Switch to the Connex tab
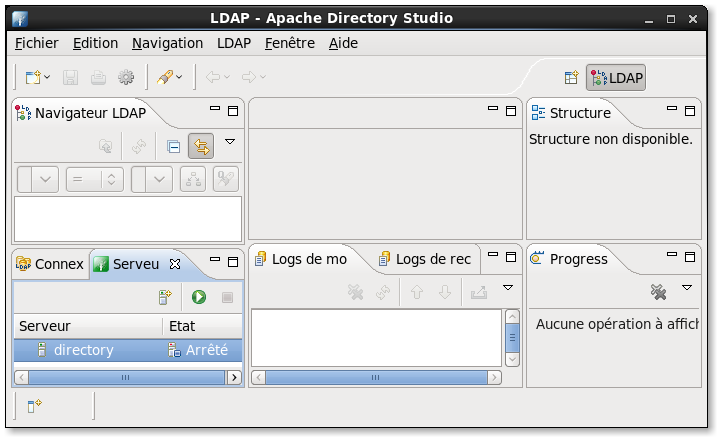 (50, 264)
